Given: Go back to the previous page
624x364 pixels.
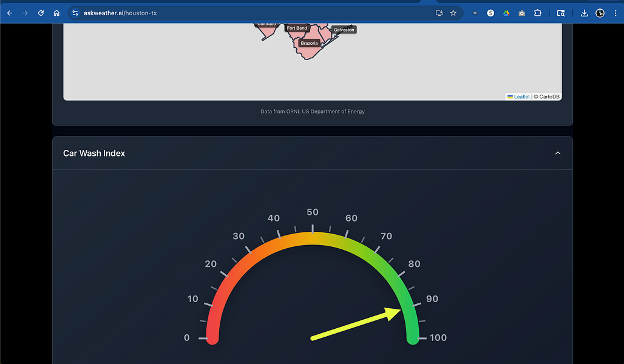Looking at the screenshot, I should point(10,13).
